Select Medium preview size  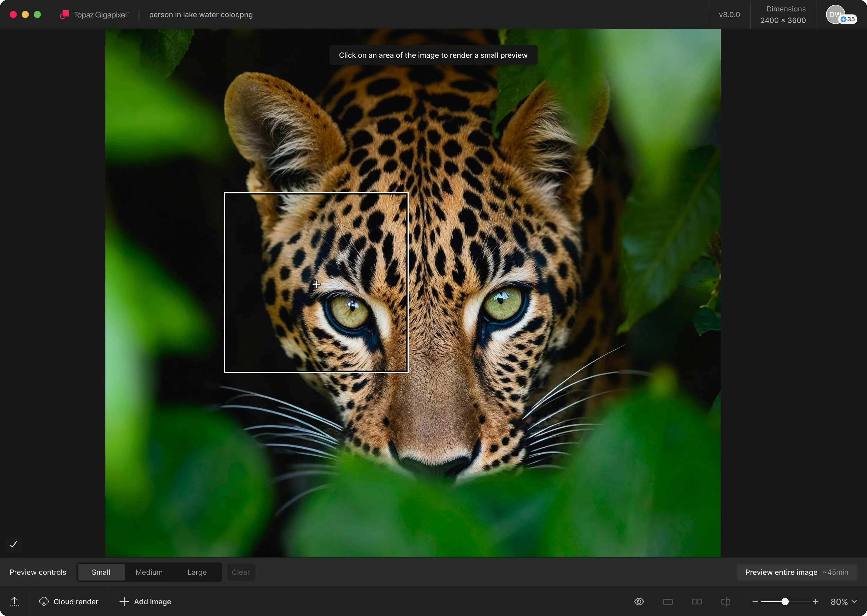(x=149, y=572)
